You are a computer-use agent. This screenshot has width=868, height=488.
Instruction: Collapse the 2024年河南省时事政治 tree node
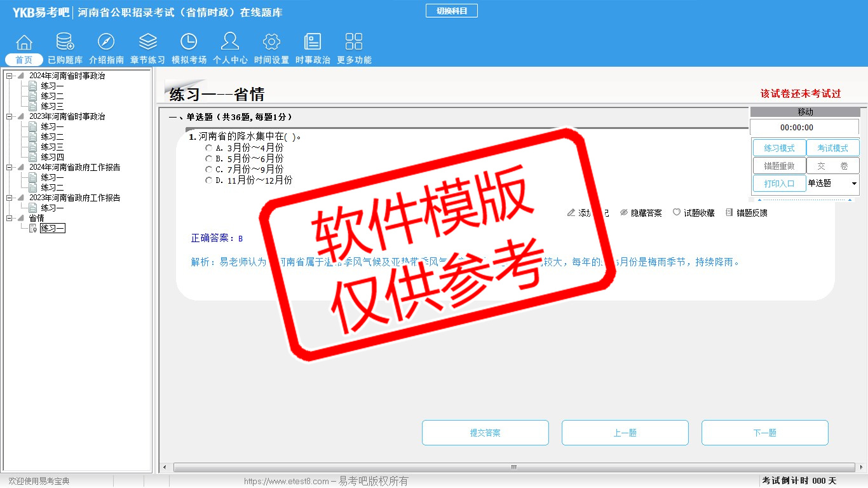(10, 76)
